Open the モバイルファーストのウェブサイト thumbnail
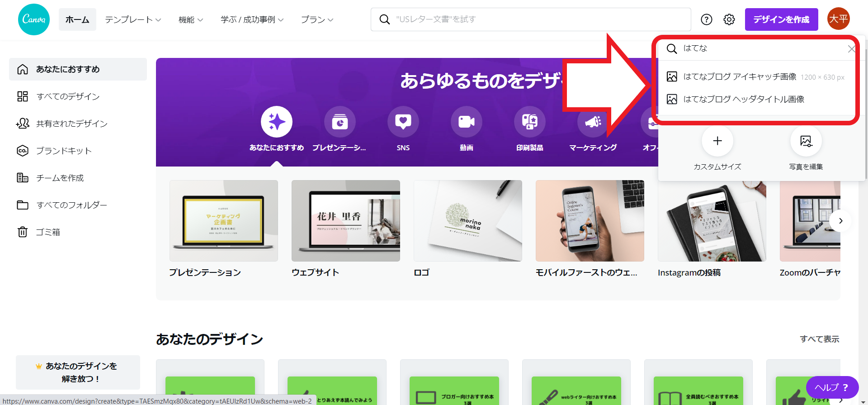This screenshot has width=868, height=405. (x=590, y=221)
